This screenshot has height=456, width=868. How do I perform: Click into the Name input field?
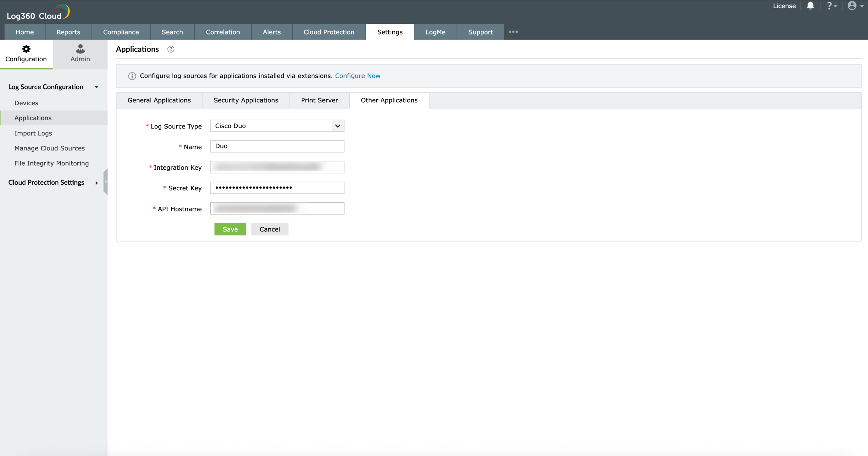coord(277,146)
